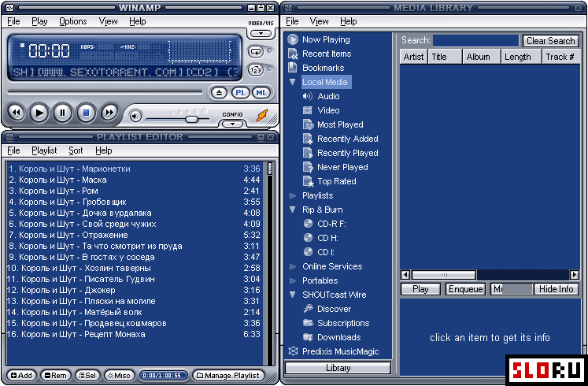
Task: Open Media Library Help menu
Action: coord(349,21)
